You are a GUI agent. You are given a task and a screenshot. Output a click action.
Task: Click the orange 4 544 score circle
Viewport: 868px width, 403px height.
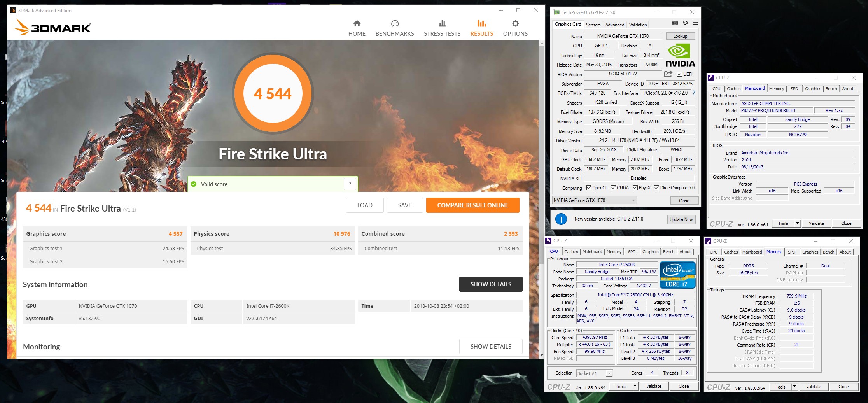(x=273, y=93)
